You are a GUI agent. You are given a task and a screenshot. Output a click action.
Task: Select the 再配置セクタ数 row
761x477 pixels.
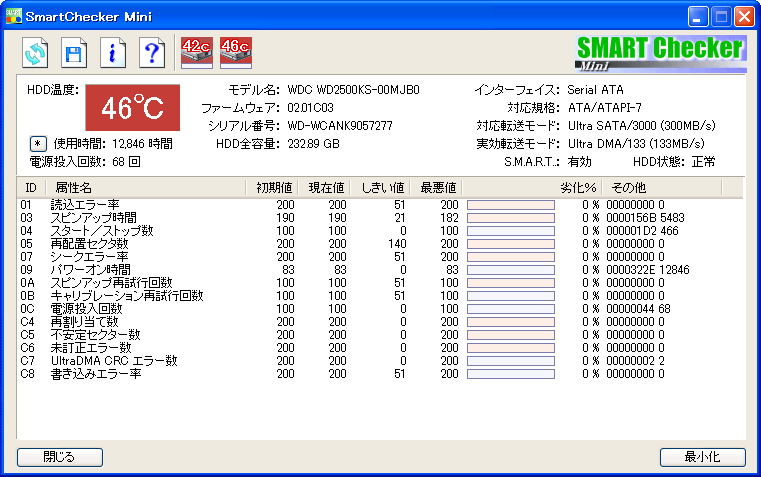[380, 244]
